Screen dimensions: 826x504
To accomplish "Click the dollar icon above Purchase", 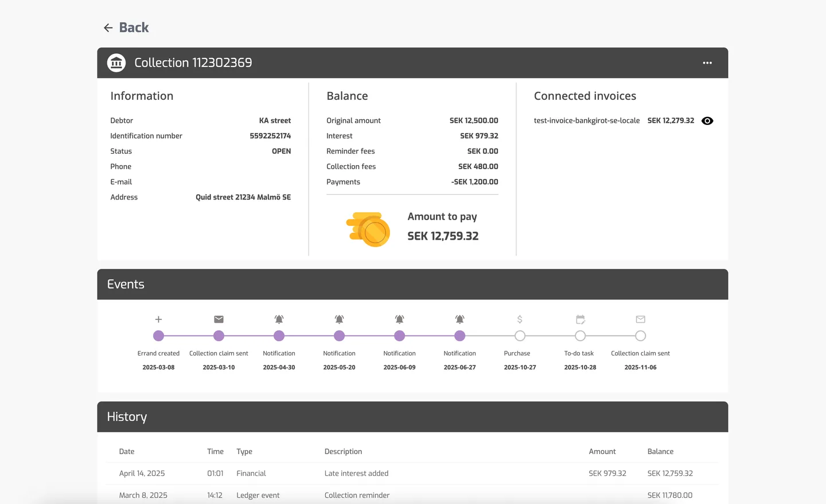I will click(x=520, y=319).
